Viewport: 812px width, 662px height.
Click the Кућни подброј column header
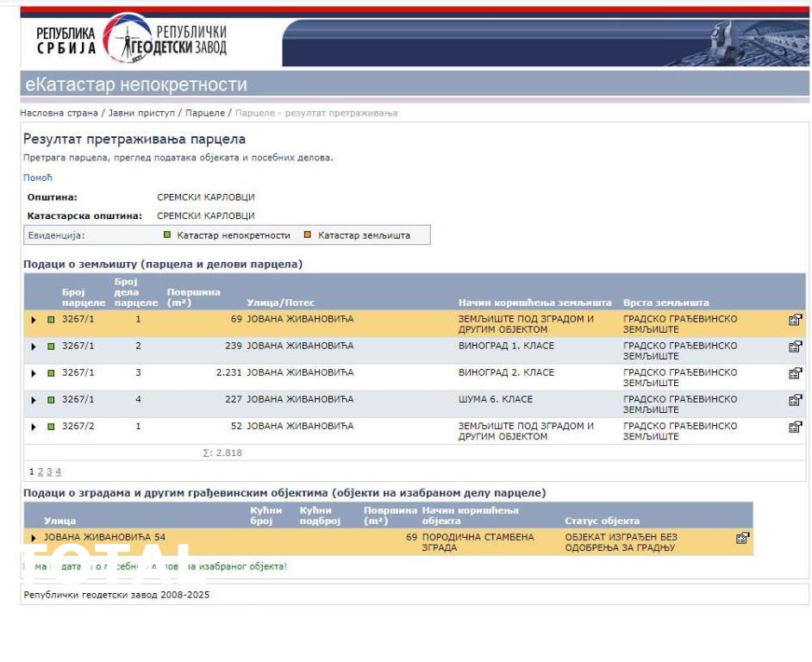click(320, 516)
